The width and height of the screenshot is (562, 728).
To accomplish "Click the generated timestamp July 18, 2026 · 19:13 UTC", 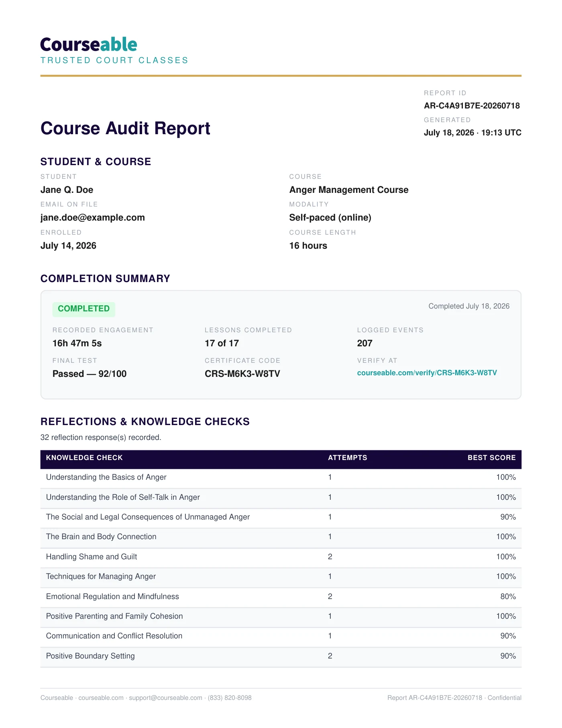I will (472, 133).
